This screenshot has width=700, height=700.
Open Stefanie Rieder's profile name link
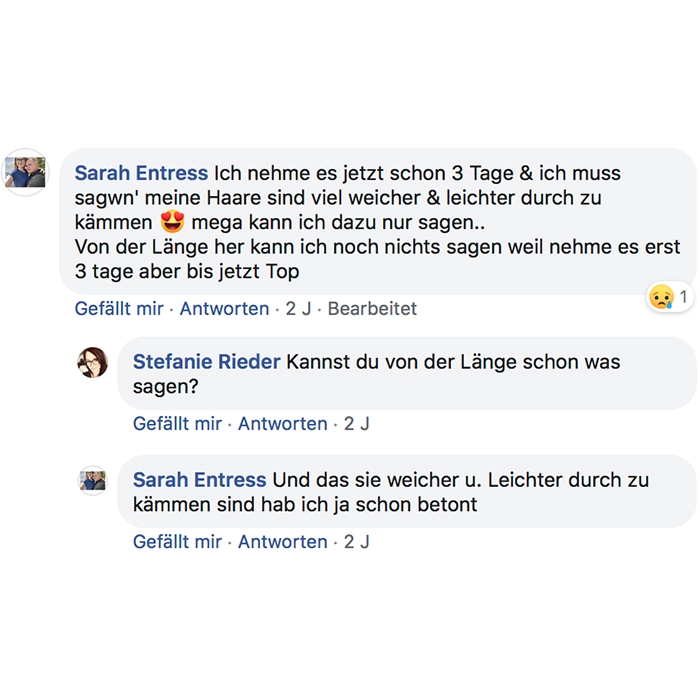[x=206, y=362]
